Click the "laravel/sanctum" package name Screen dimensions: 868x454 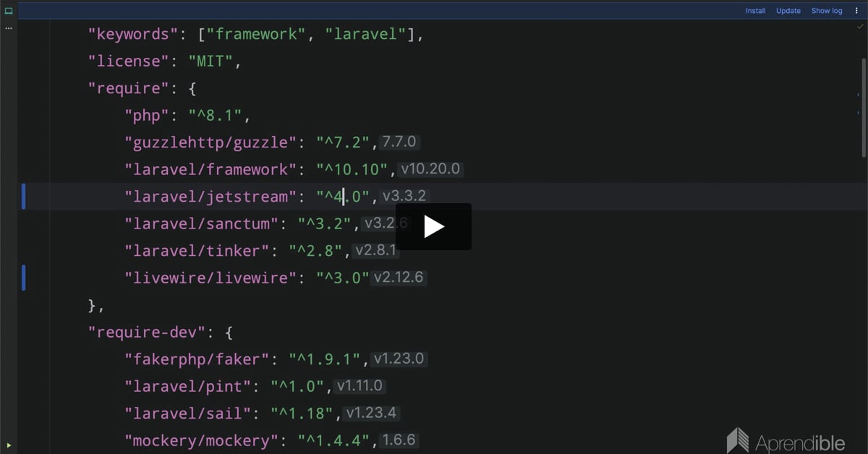pos(201,223)
